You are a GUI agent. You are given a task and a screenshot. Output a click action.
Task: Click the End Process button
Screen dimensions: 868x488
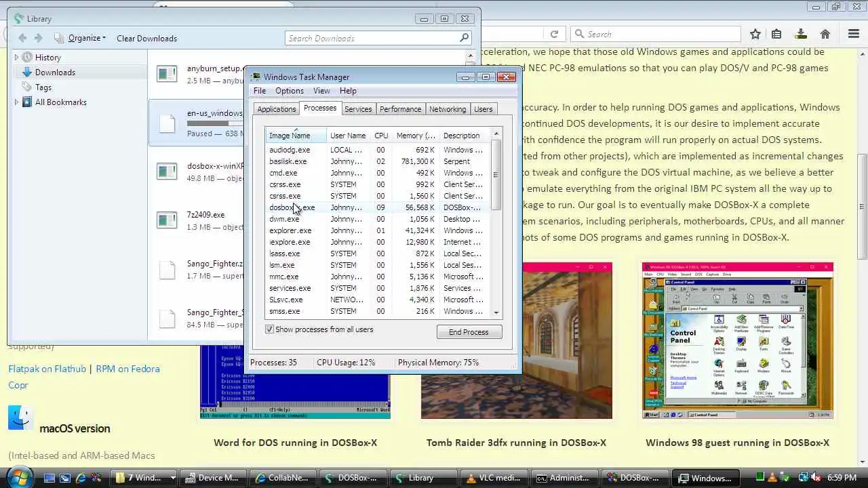coord(469,332)
